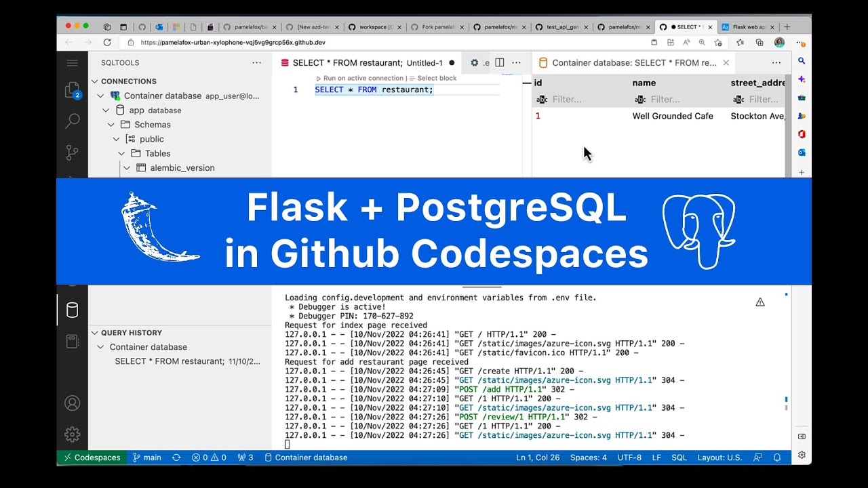Select the Well Grounded Cafe cell
The height and width of the screenshot is (488, 868).
[673, 116]
